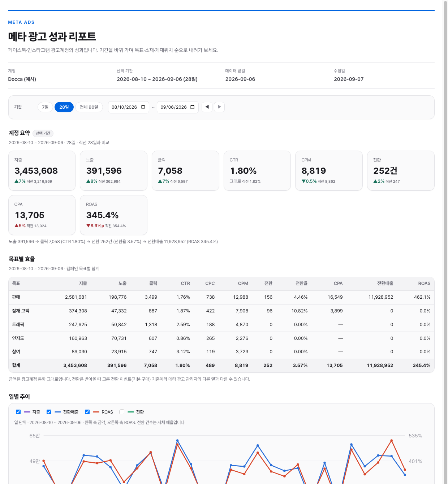Click the ROAS summary card 345.4%
448x484 pixels.
pos(113,215)
